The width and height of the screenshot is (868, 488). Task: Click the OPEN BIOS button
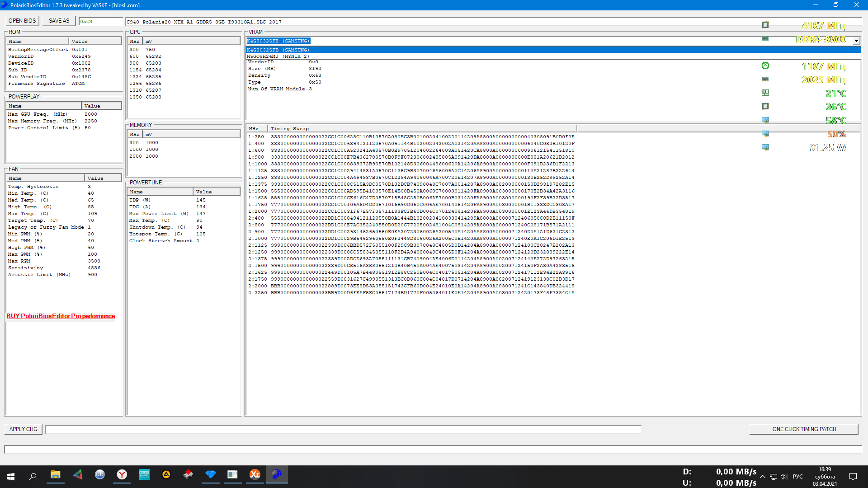click(22, 21)
